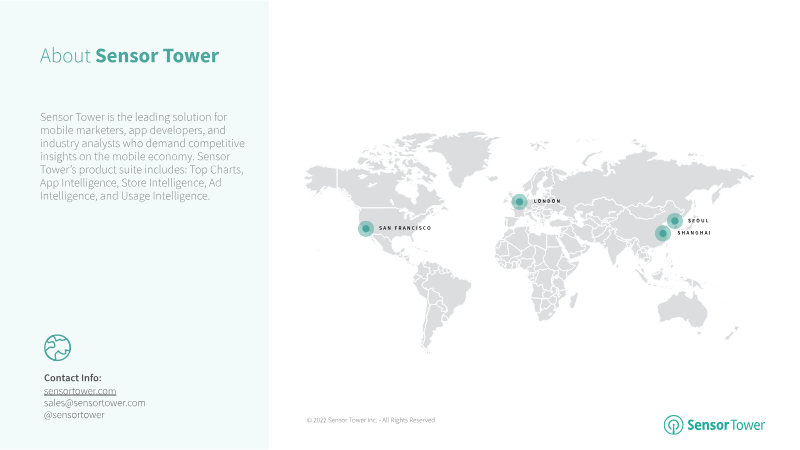Screen dimensions: 800x450
Task: Click the Contact Info heading
Action: [73, 377]
